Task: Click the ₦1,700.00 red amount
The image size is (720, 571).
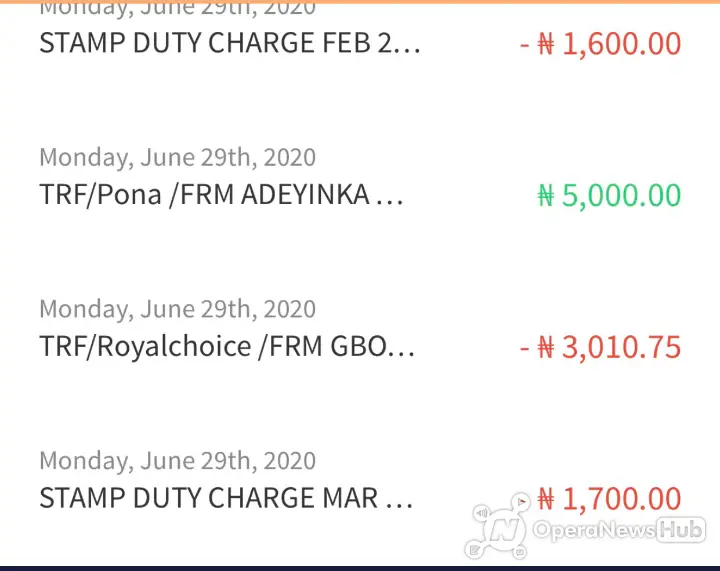Action: [x=609, y=498]
